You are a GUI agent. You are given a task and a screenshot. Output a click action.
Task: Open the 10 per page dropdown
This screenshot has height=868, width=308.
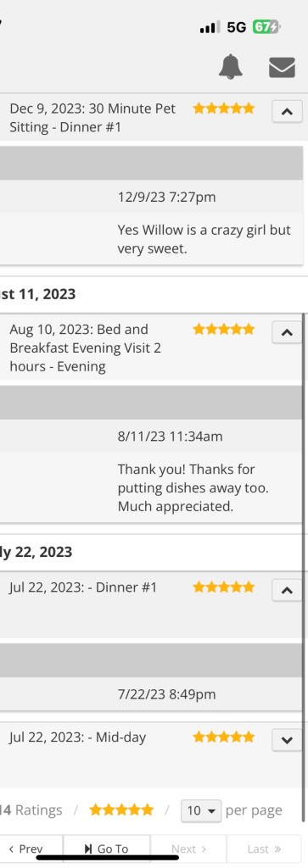(201, 811)
